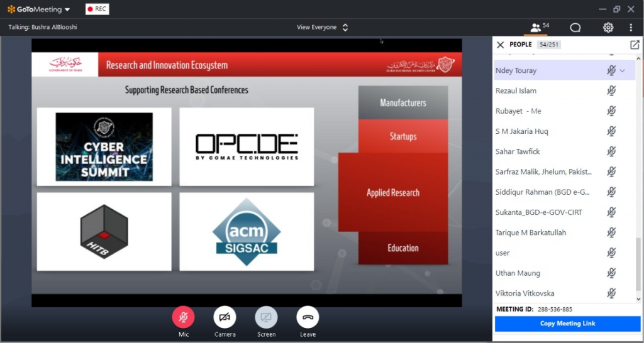Restore down the GoToMeeting window

tap(616, 9)
